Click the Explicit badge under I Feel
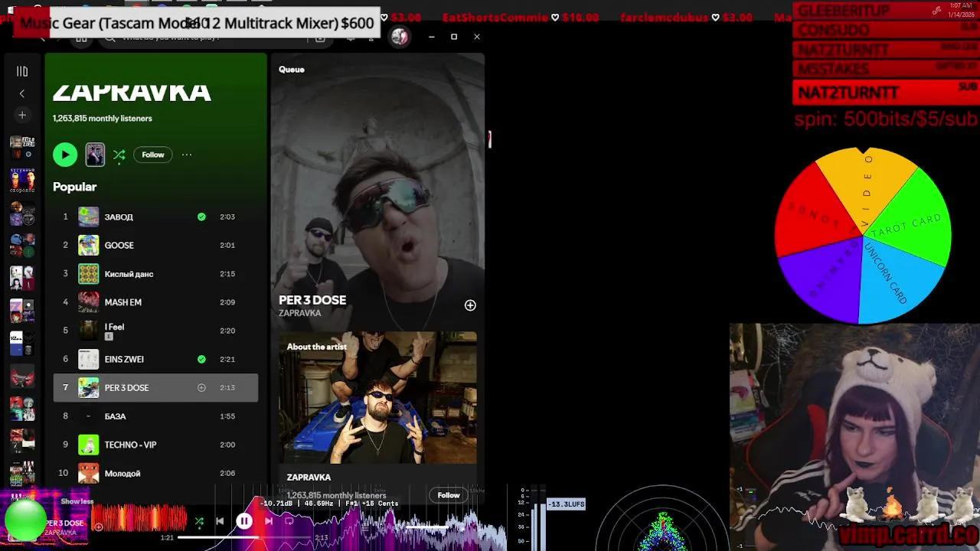Image resolution: width=980 pixels, height=551 pixels. (109, 337)
